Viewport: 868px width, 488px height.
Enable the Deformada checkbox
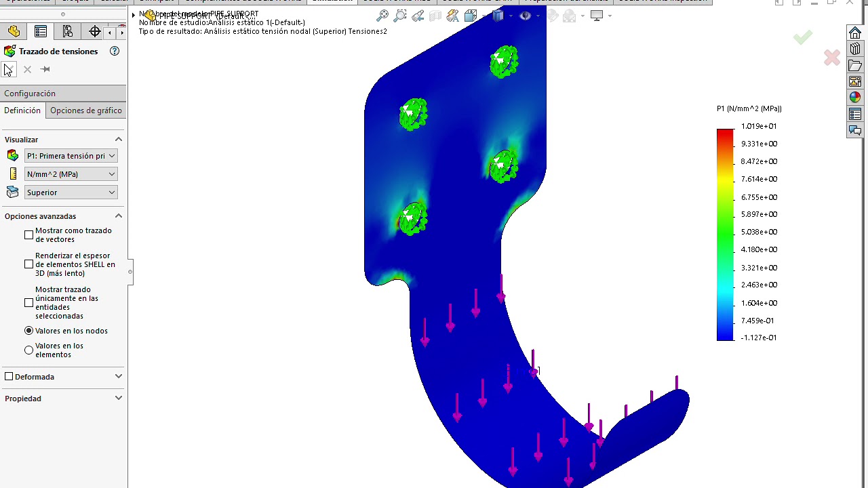click(9, 376)
